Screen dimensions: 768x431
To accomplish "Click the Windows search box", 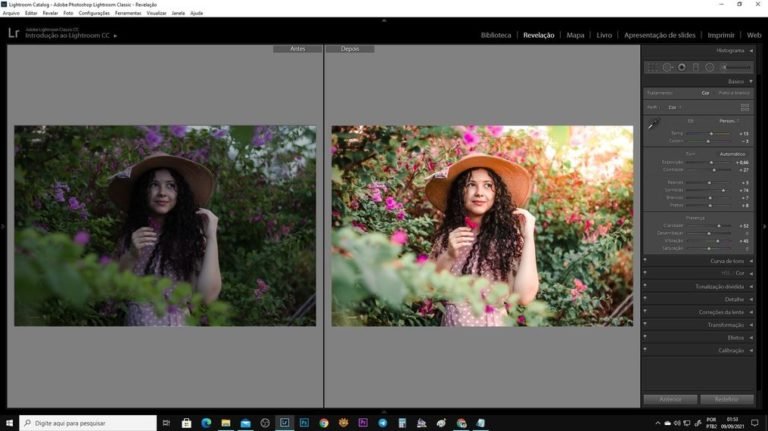I will (x=88, y=423).
